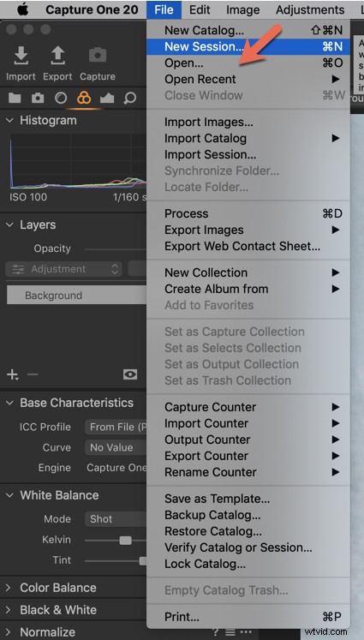The image size is (364, 640).
Task: Toggle layer visibility eye icon
Action: coord(130,374)
